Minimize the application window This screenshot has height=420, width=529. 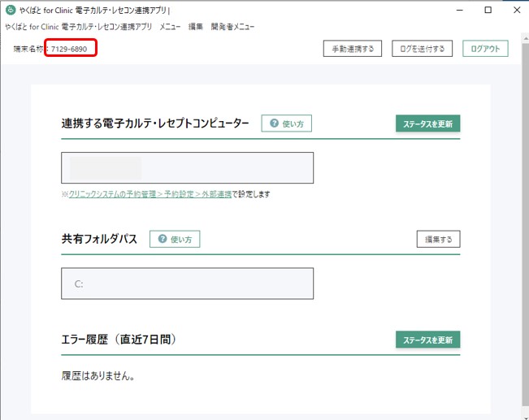click(x=451, y=11)
